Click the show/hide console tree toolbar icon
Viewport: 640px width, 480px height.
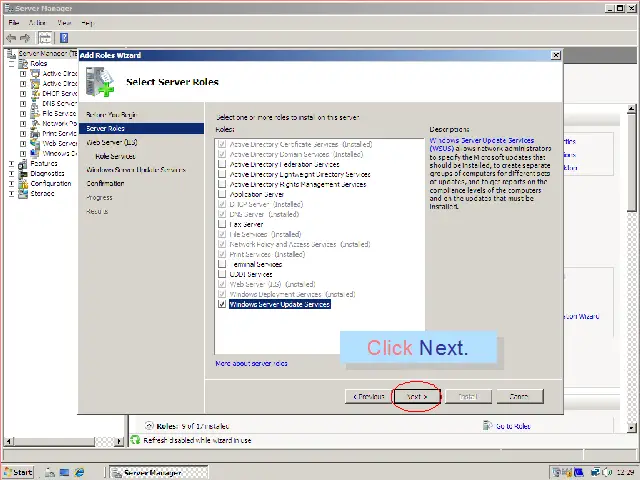[45, 38]
